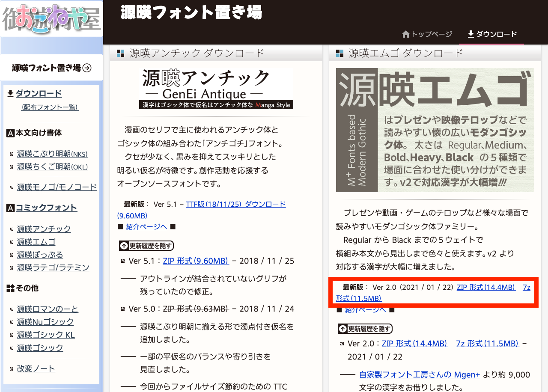Click up-arrow icon in right 更新履歴を隠す button
This screenshot has height=392, width=548.
(x=343, y=329)
